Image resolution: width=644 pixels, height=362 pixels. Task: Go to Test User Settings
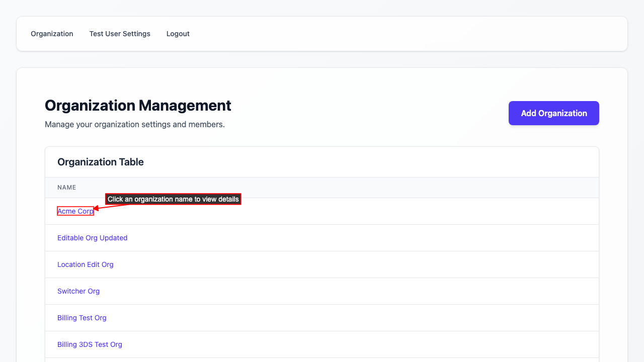[120, 34]
